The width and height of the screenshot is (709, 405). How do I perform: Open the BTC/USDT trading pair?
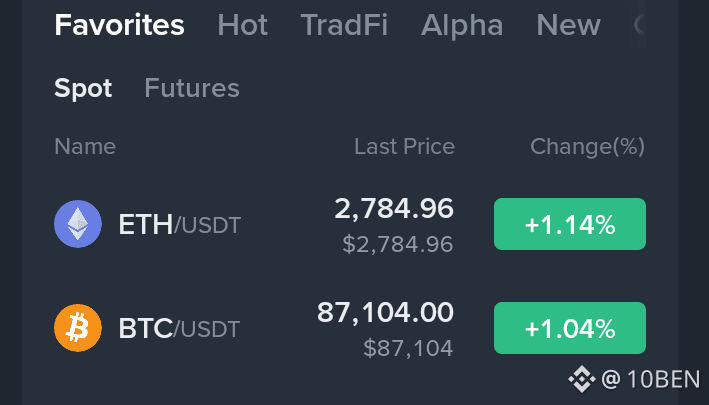coord(179,328)
